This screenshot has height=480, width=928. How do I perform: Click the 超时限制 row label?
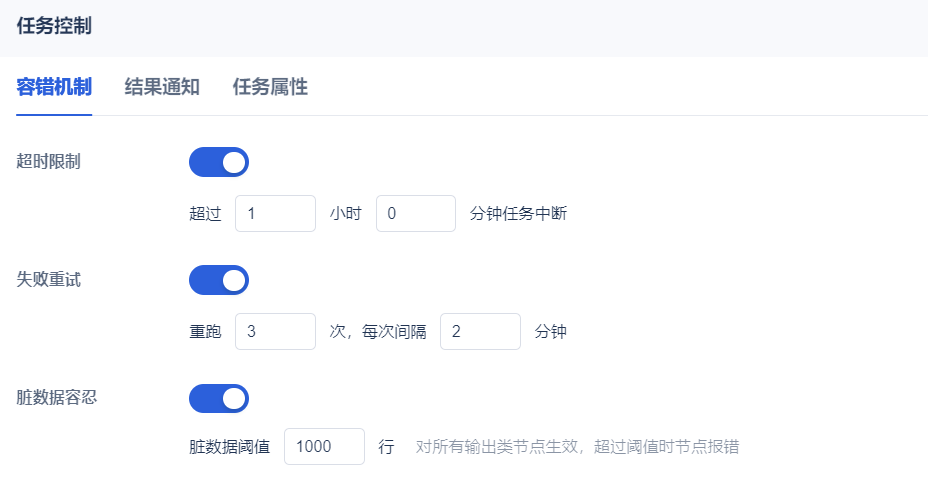(x=49, y=162)
